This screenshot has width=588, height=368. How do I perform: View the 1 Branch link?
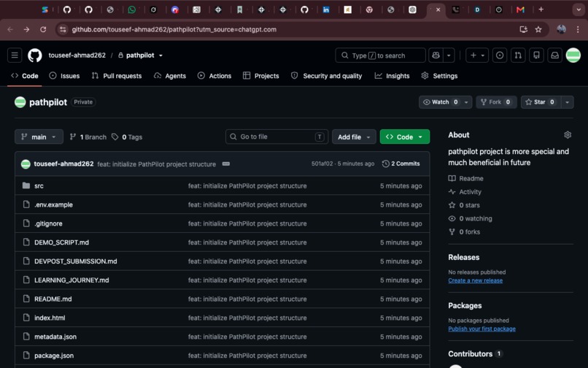coord(88,137)
